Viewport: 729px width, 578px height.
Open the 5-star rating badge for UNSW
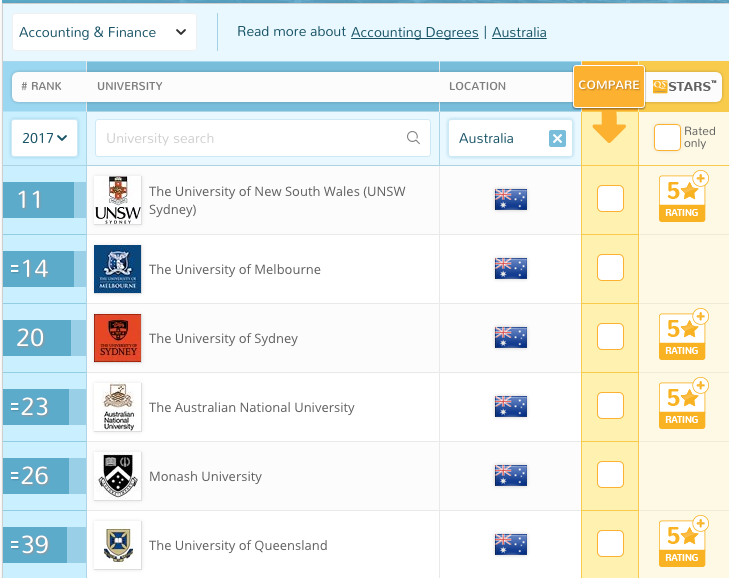pyautogui.click(x=683, y=198)
